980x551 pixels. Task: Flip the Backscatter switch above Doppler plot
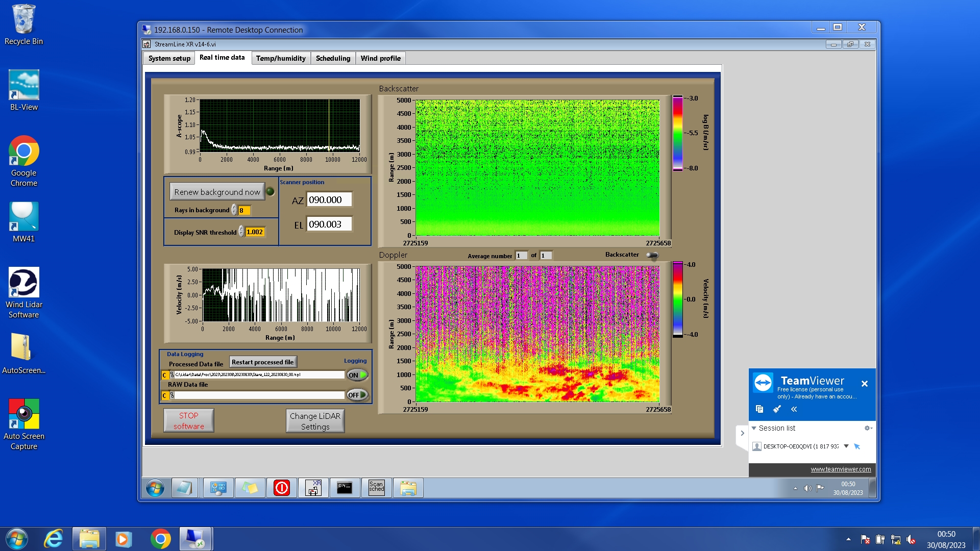652,255
